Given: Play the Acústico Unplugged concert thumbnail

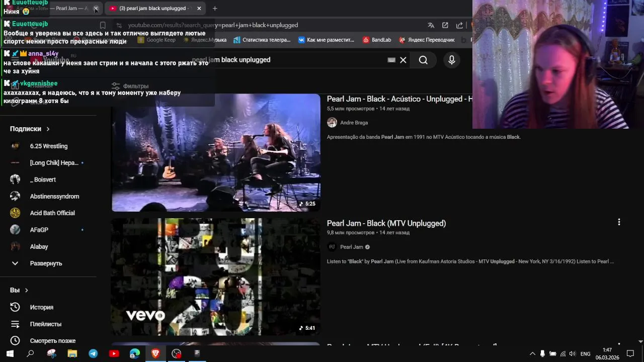Looking at the screenshot, I should [x=216, y=152].
